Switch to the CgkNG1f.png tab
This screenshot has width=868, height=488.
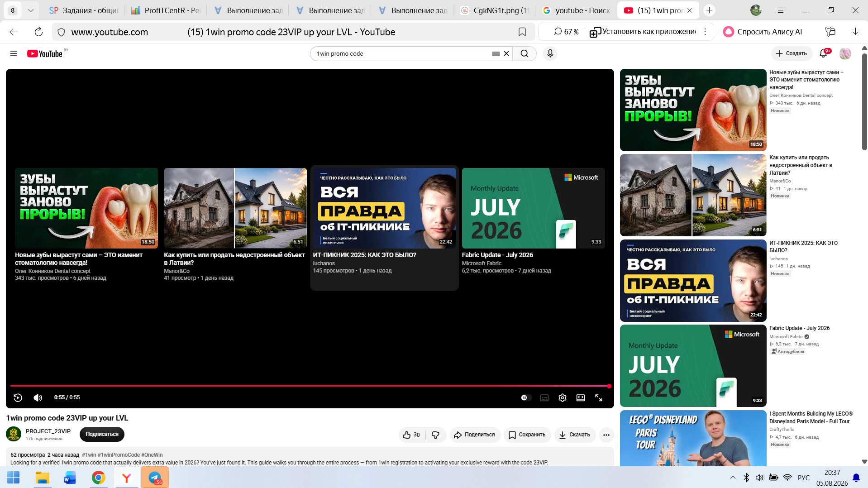495,10
